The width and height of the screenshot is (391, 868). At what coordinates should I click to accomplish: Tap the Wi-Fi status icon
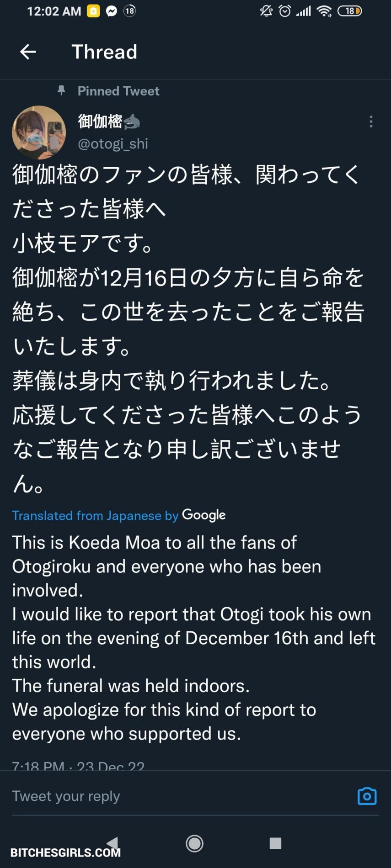(x=325, y=11)
